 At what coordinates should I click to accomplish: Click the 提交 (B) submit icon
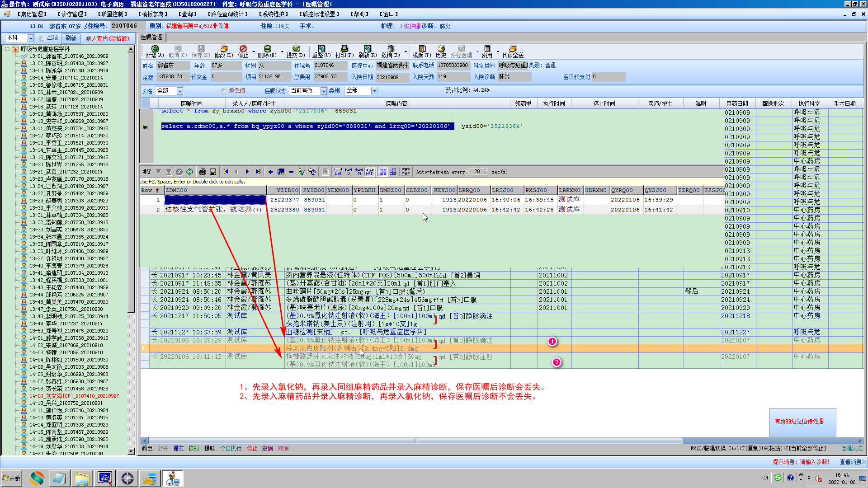click(x=296, y=49)
